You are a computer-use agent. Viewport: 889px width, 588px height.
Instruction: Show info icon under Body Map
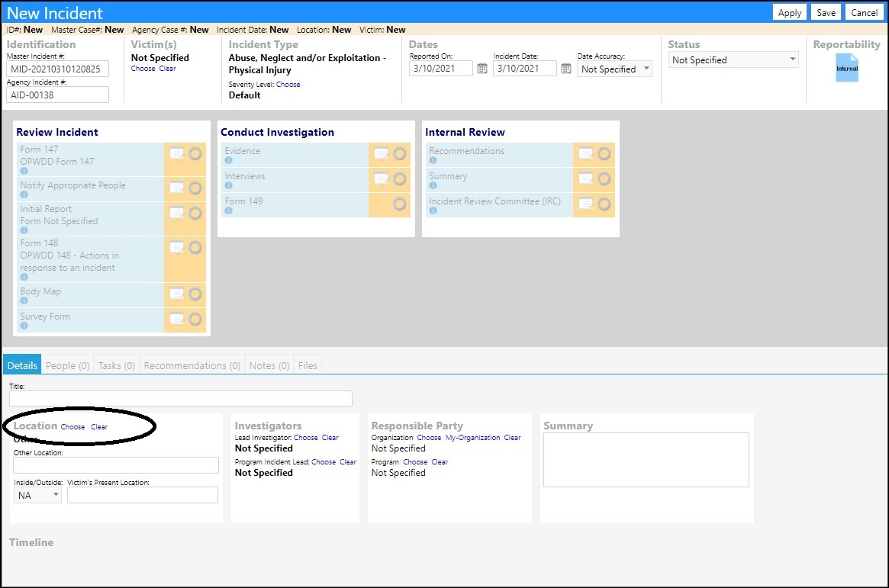click(24, 300)
